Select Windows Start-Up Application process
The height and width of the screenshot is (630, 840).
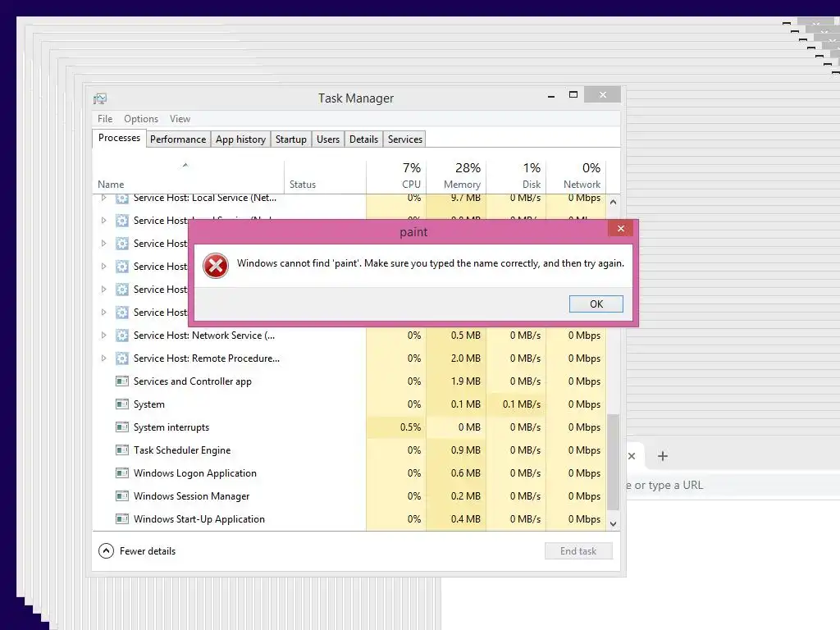point(349,519)
